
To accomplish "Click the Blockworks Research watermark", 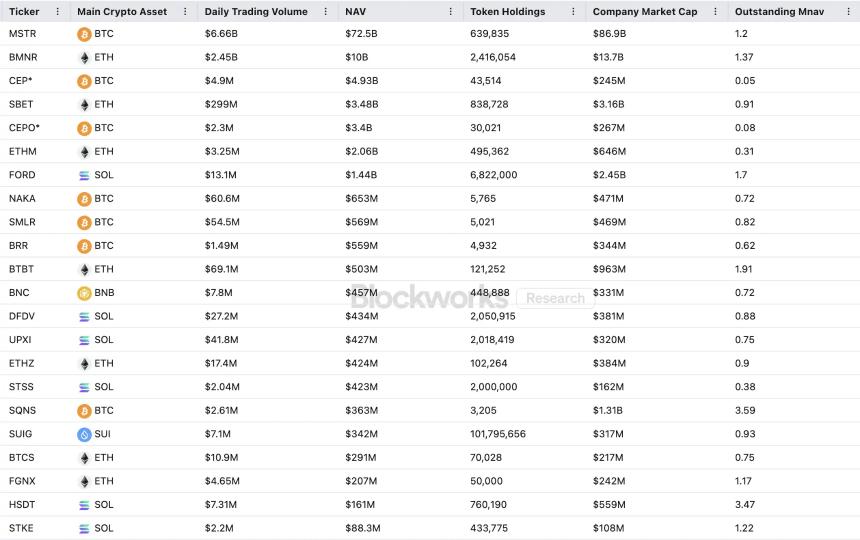I will (470, 297).
